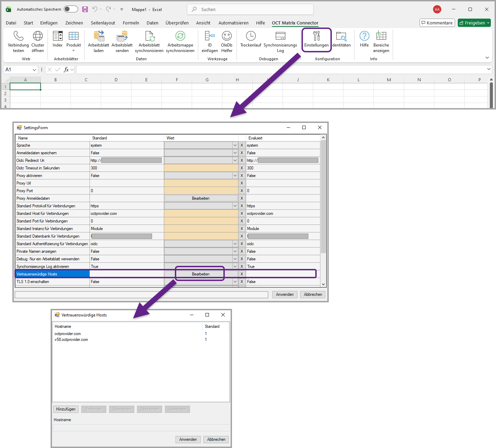The image size is (496, 448).
Task: Open Proxy aktivieren value dropdown
Action: coord(235,176)
